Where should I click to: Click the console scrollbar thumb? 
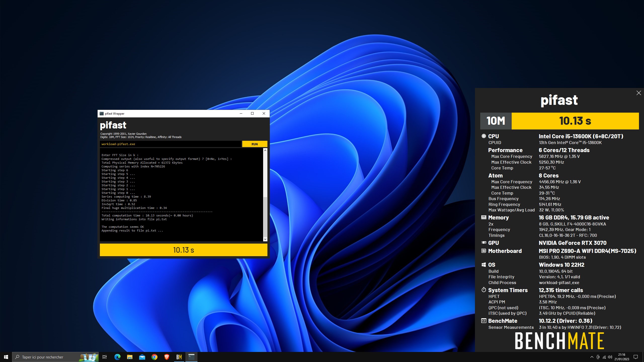(265, 217)
